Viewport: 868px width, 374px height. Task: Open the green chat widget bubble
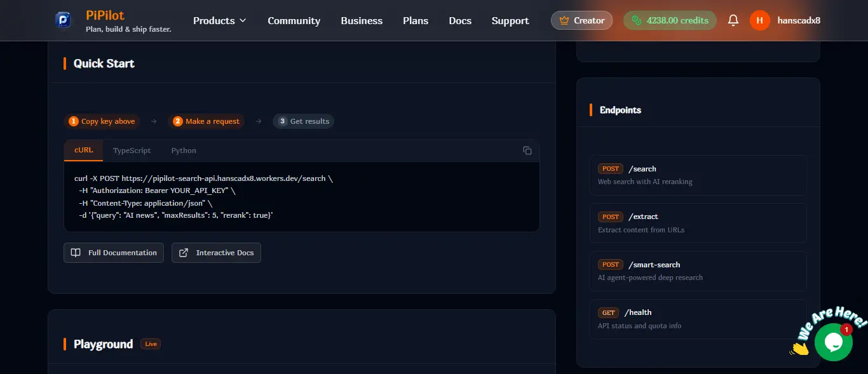pyautogui.click(x=833, y=342)
